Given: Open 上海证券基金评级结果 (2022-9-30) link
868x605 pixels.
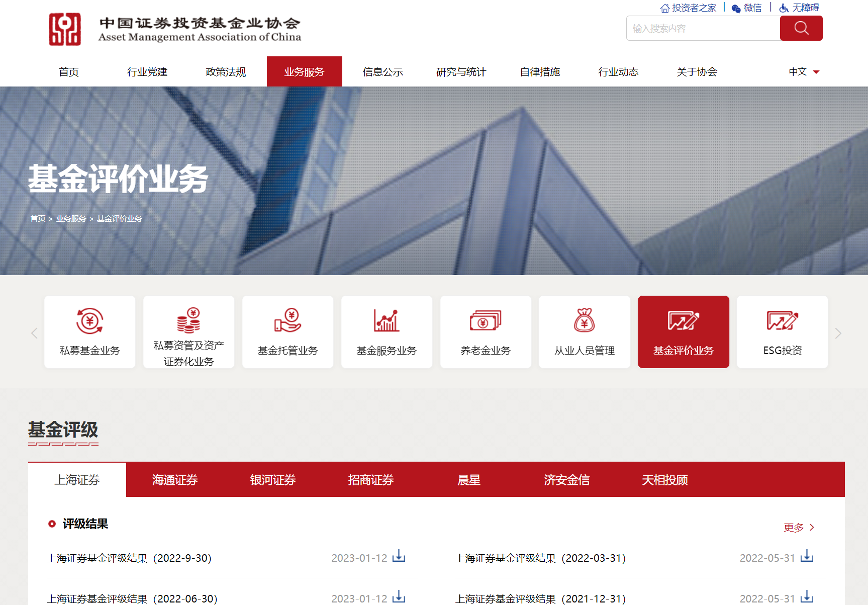Looking at the screenshot, I should point(129,558).
